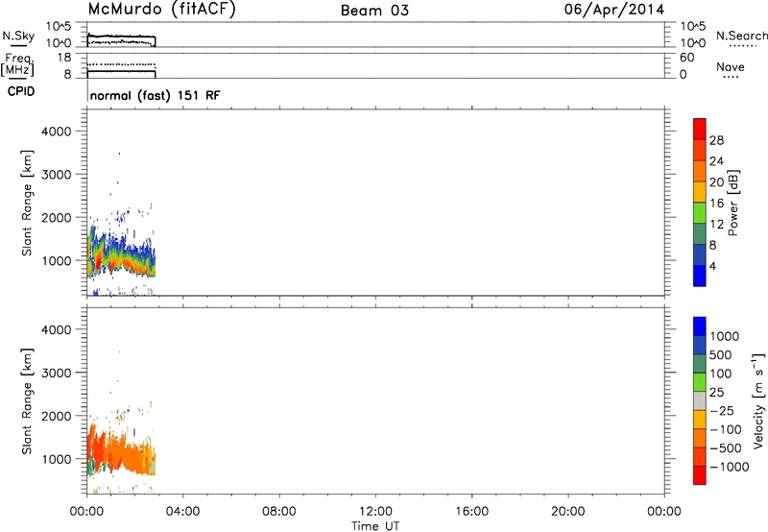This screenshot has width=768, height=532.
Task: Click the red bottom Velocity colorbar segment
Action: [700, 475]
